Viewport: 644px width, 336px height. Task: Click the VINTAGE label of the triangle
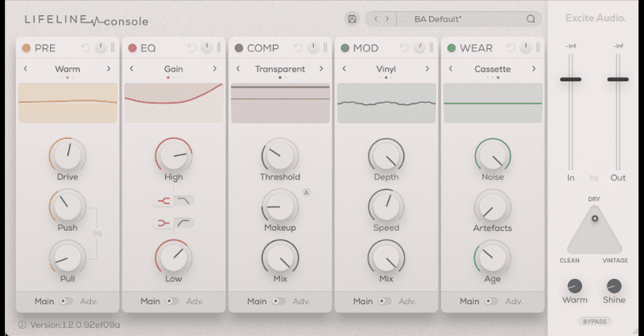615,260
